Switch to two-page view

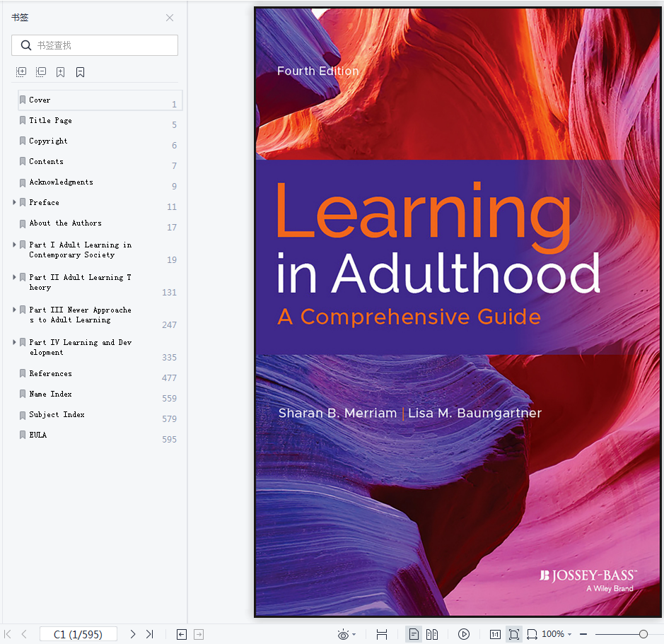click(x=432, y=634)
